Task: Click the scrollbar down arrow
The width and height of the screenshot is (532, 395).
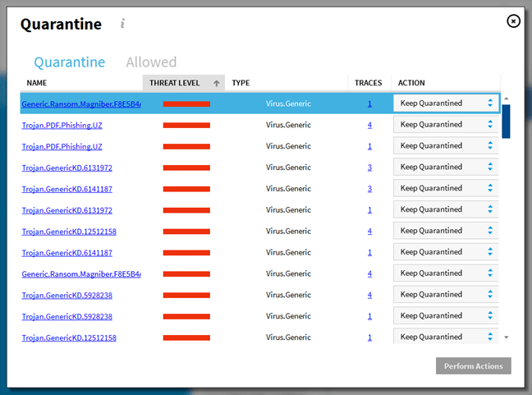Action: (506, 337)
